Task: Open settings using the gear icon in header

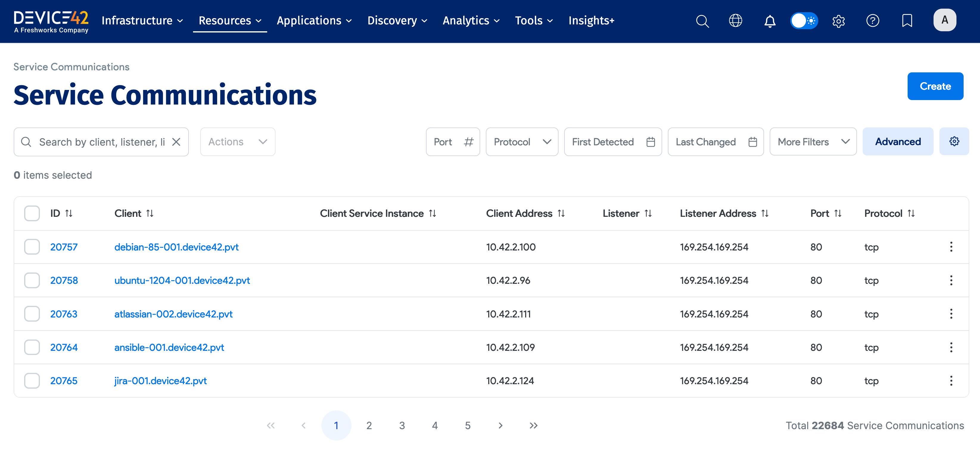Action: tap(839, 21)
